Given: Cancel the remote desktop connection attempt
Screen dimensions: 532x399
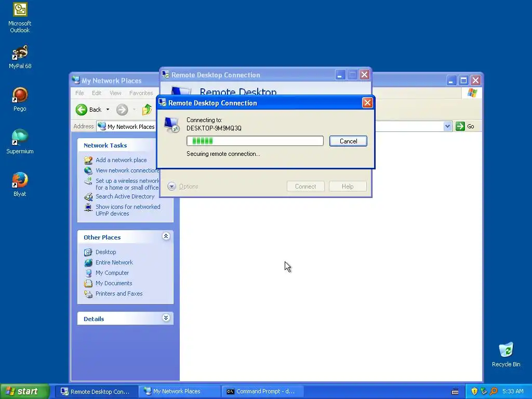Looking at the screenshot, I should tap(348, 141).
